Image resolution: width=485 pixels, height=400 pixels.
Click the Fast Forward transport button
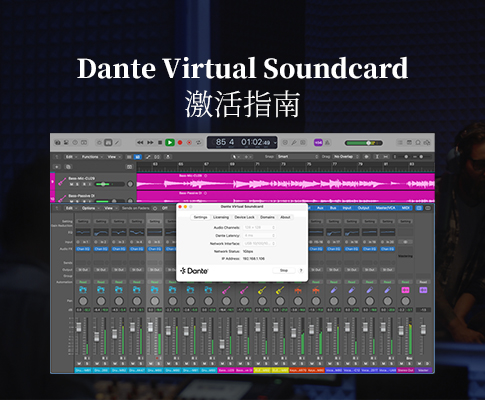[x=150, y=142]
